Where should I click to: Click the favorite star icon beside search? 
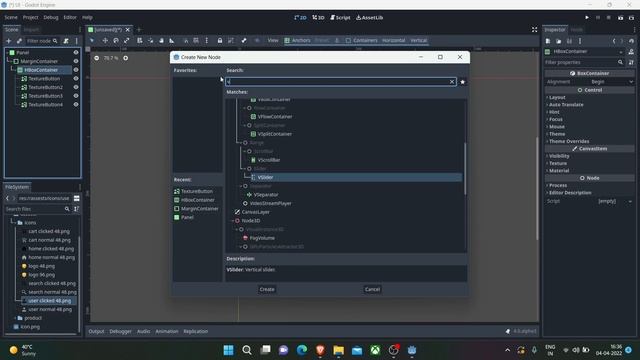tap(462, 82)
